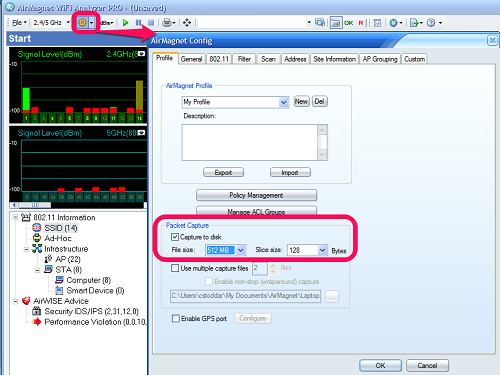Open the Site Information tab
Image resolution: width=500 pixels, height=375 pixels.
click(334, 59)
